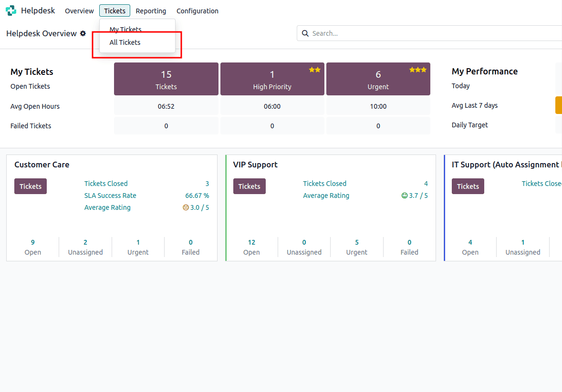Choose My Tickets in the dropdown menu
The image size is (562, 392).
tap(125, 29)
